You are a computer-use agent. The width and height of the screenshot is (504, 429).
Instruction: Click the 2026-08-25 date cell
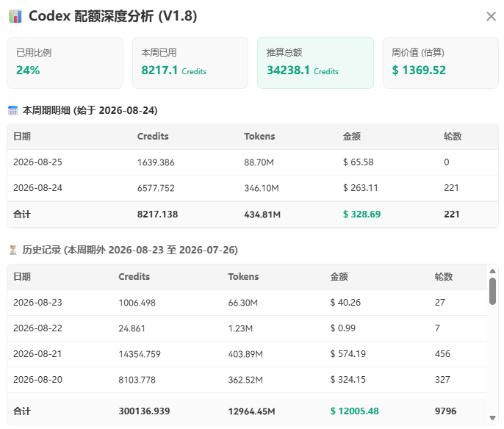(x=37, y=162)
